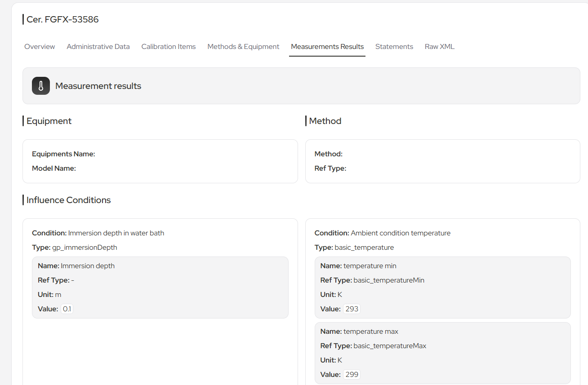This screenshot has height=385, width=588.
Task: Click the temperature max value field showing 299
Action: pos(352,374)
